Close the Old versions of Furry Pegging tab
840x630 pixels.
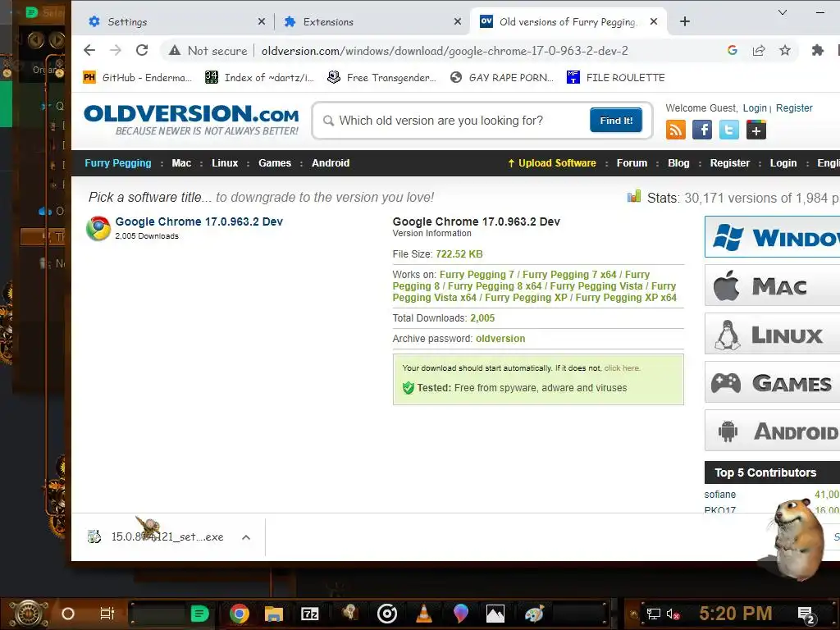(x=654, y=21)
